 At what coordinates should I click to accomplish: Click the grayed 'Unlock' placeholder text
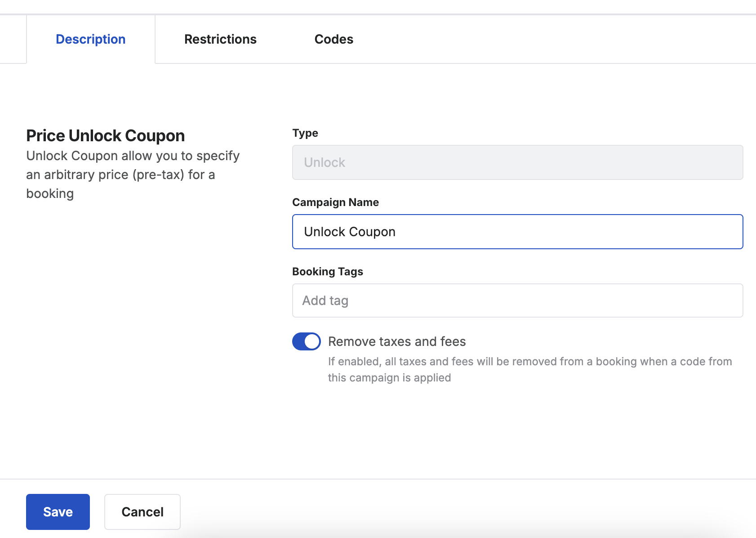point(325,162)
